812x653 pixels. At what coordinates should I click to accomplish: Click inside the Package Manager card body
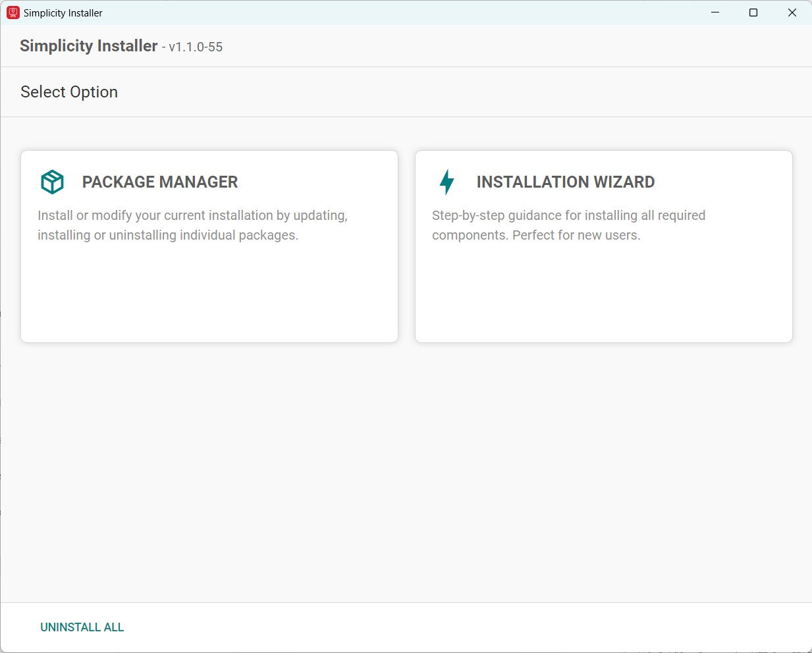[x=209, y=290]
